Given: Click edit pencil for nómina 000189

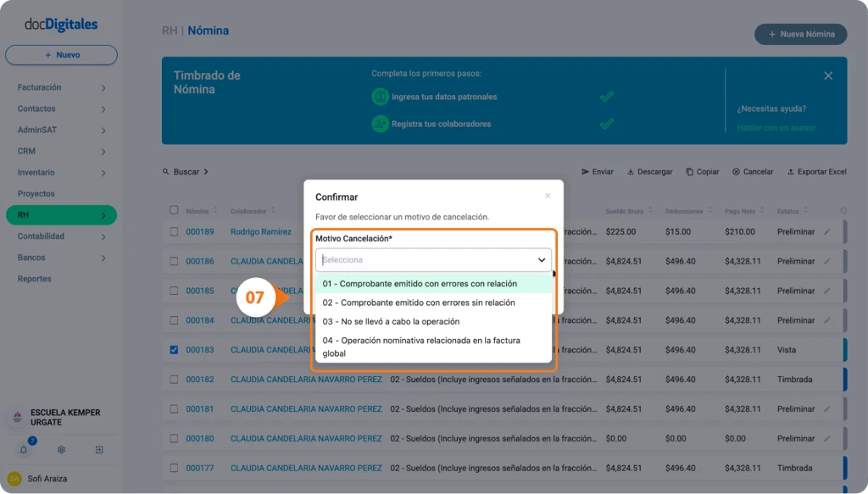Looking at the screenshot, I should click(x=827, y=232).
